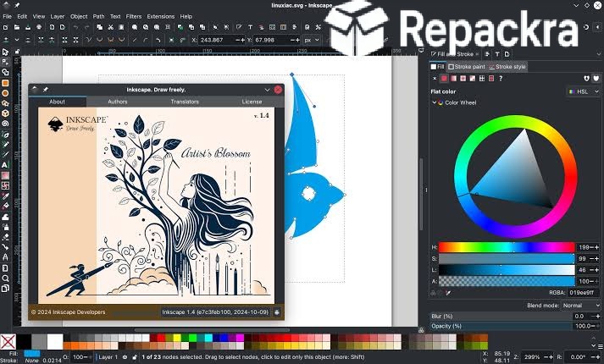Select the Node edit tool

coord(5,62)
